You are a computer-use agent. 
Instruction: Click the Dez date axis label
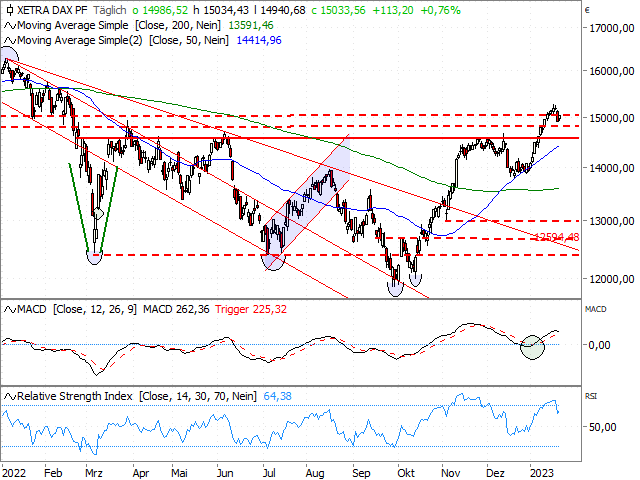pos(495,473)
